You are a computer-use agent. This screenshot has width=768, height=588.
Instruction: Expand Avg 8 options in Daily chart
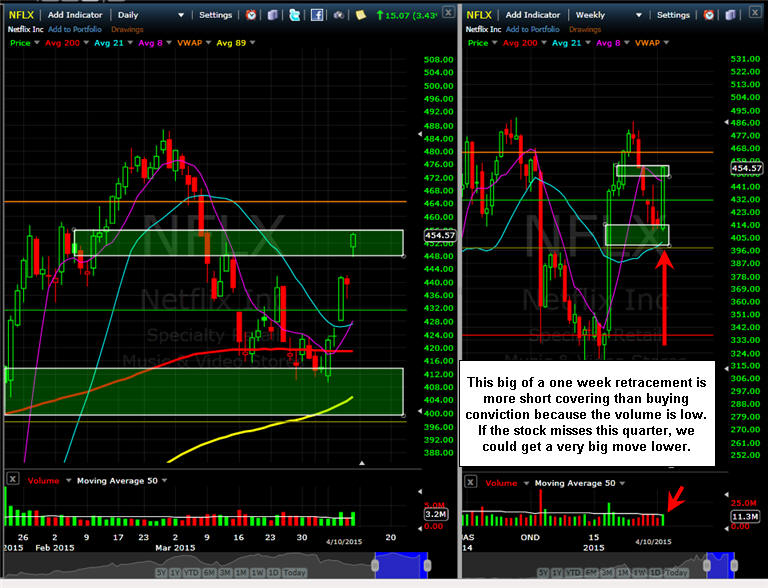(x=168, y=43)
